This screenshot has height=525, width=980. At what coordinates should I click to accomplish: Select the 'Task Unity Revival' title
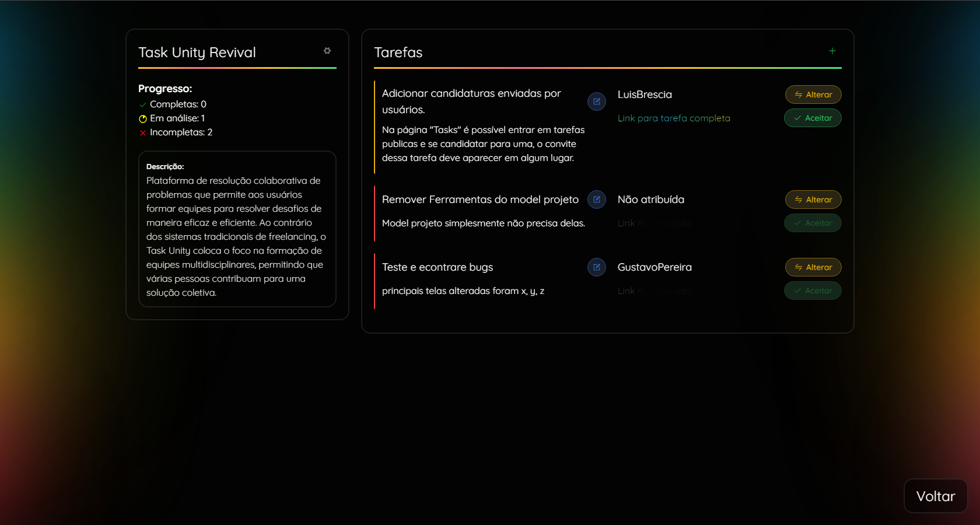tap(197, 52)
